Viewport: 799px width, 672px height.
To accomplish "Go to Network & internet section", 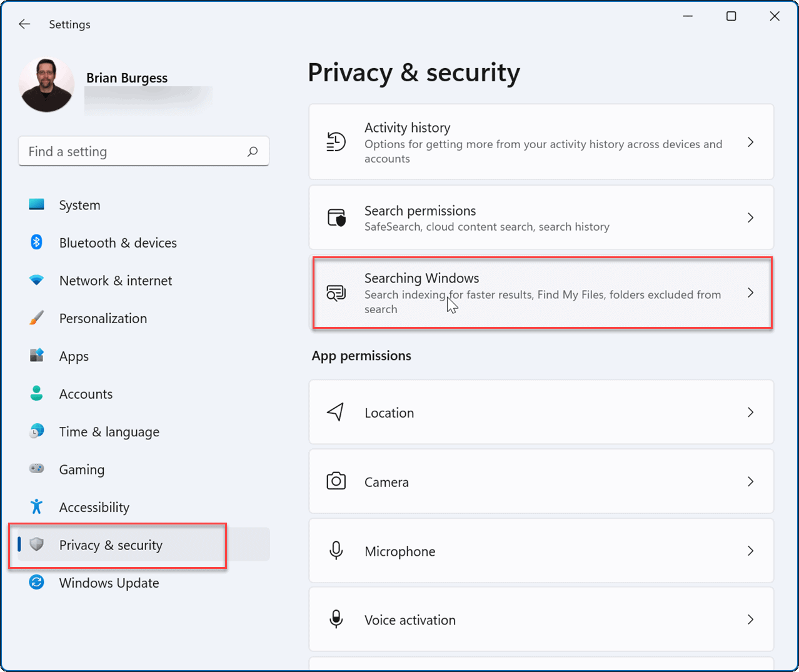I will 115,281.
